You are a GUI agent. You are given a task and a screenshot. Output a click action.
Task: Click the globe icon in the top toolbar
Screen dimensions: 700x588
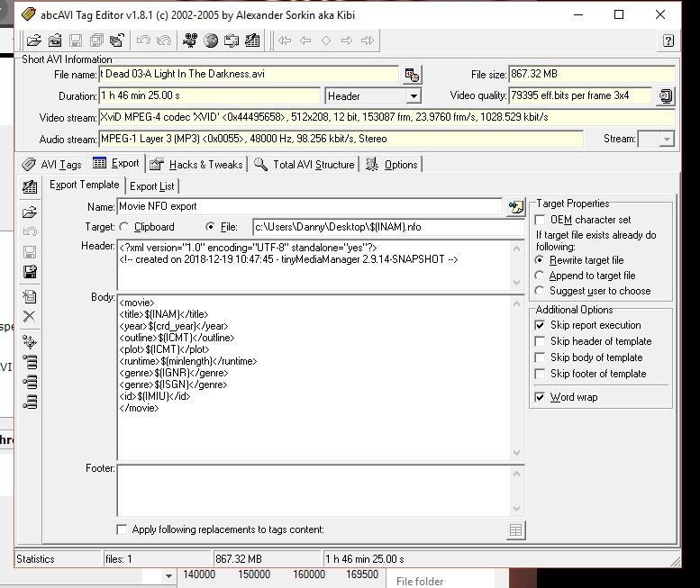[211, 41]
